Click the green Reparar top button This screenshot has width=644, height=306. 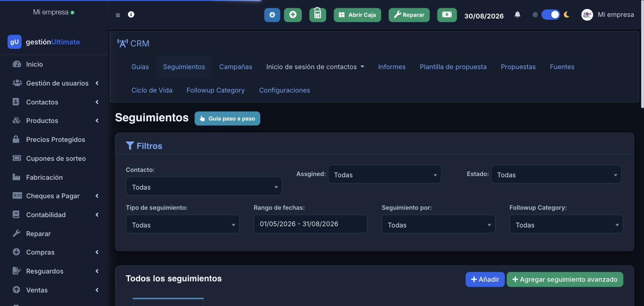tap(409, 15)
